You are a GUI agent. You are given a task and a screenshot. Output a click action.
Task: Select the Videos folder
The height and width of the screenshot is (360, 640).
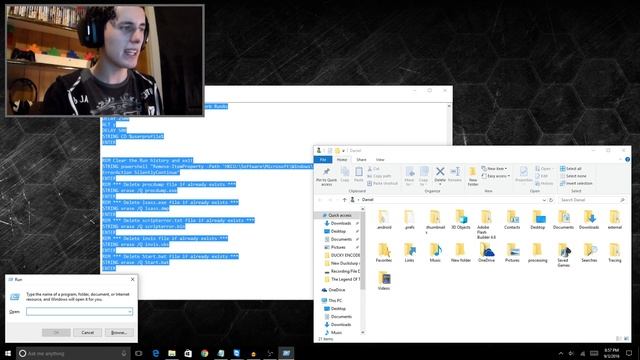pos(384,281)
